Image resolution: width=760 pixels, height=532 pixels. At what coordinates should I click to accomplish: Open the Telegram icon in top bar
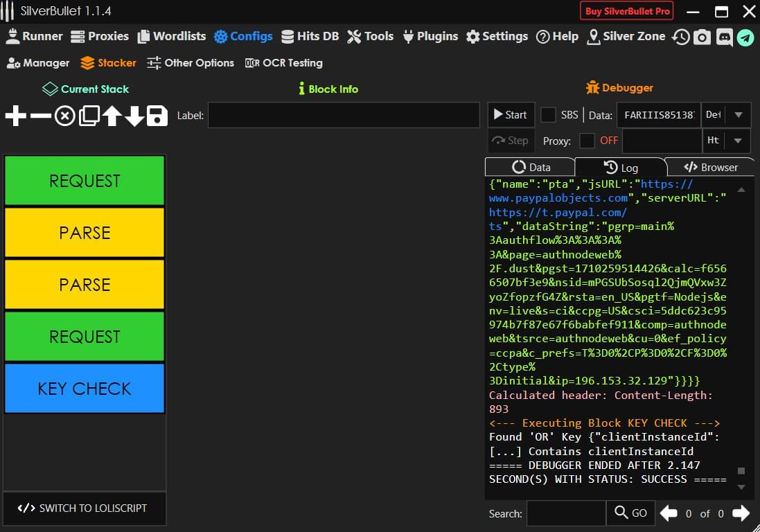745,37
